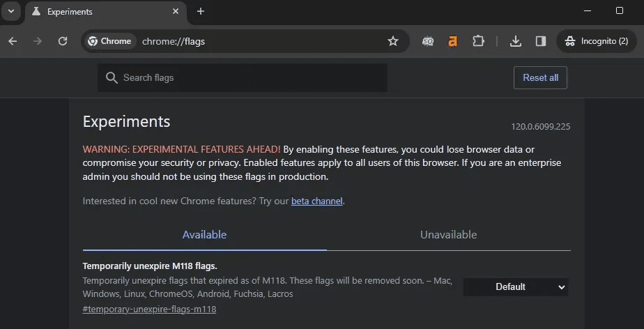644x329 pixels.
Task: Select the Experiments browser tab
Action: click(105, 12)
